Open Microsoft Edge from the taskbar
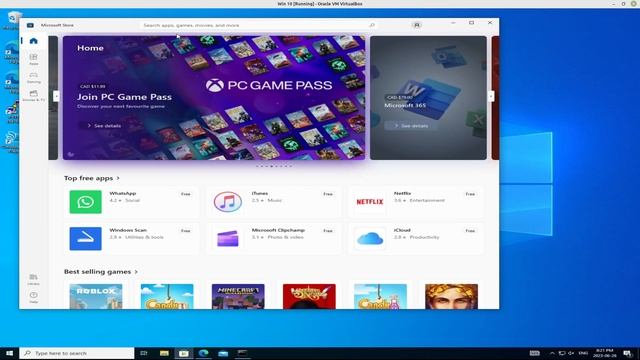 click(x=203, y=353)
